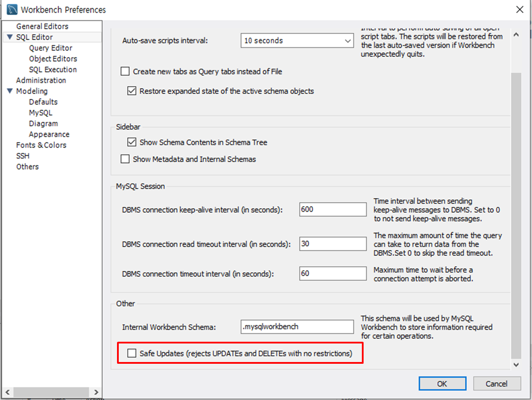Focus the read timeout interval field showing 30
Viewport: 532px width, 400px height.
pyautogui.click(x=332, y=244)
